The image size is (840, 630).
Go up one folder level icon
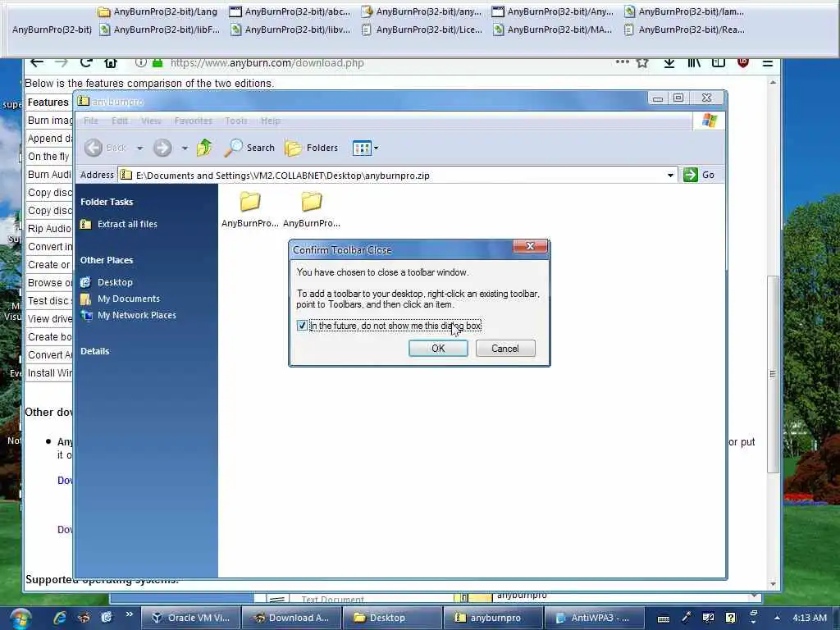click(x=204, y=148)
